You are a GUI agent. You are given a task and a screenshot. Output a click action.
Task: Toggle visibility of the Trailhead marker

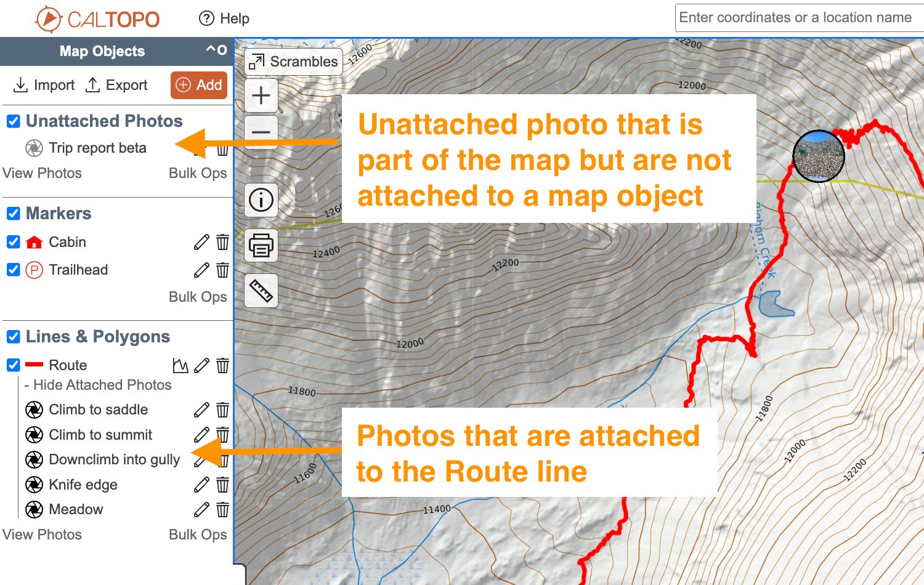pyautogui.click(x=13, y=270)
